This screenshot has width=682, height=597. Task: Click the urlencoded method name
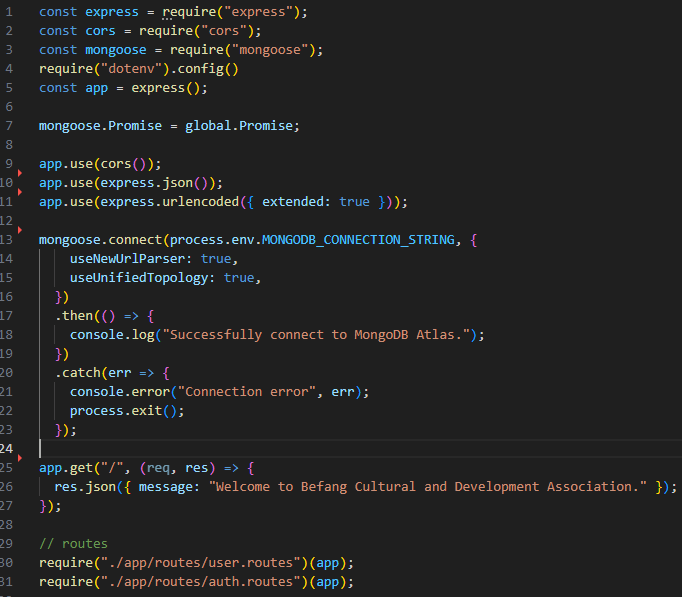[201, 202]
